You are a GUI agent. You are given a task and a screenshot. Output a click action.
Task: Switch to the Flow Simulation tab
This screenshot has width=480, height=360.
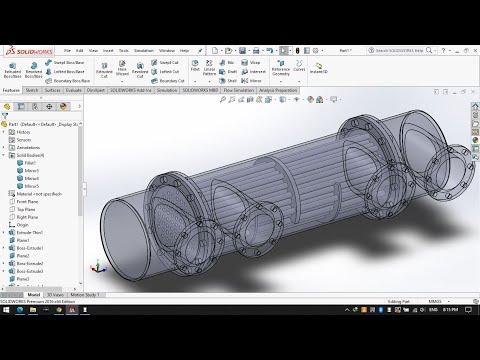[x=239, y=90]
